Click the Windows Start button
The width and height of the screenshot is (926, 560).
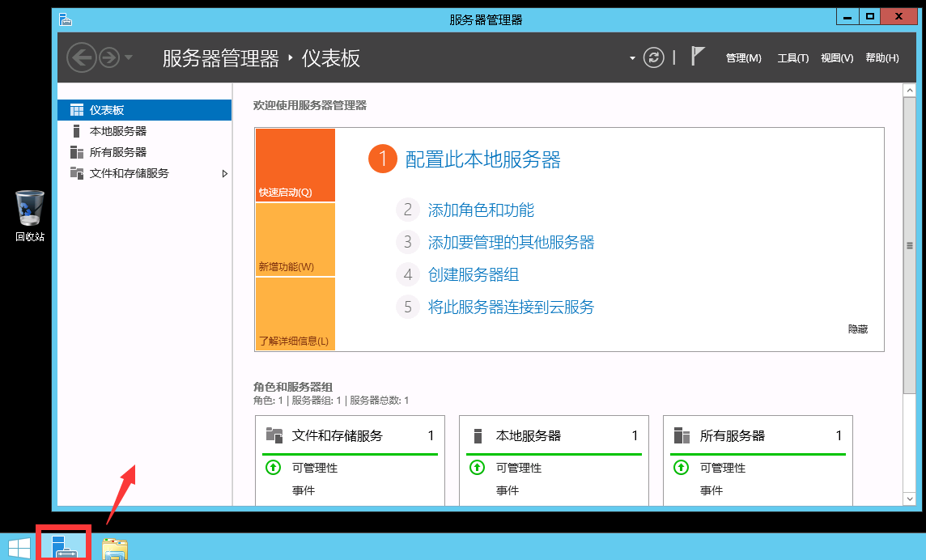[19, 547]
